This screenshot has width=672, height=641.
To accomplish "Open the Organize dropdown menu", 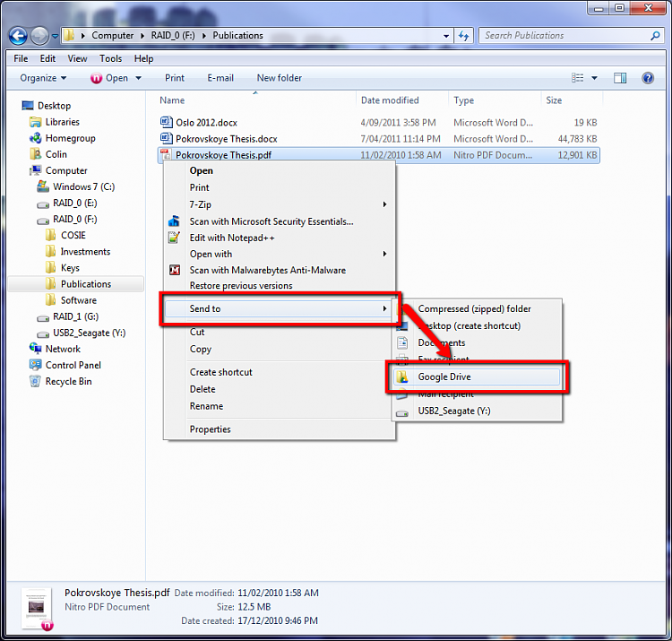I will 43,78.
